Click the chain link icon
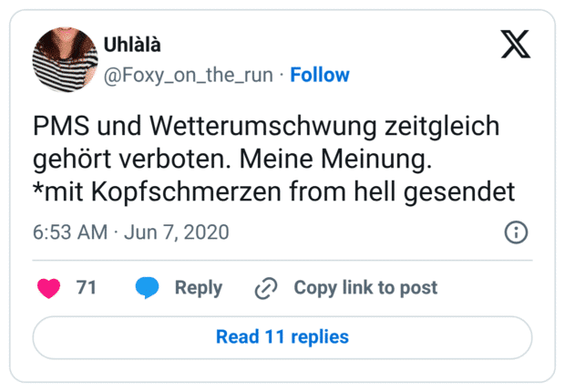 [266, 288]
